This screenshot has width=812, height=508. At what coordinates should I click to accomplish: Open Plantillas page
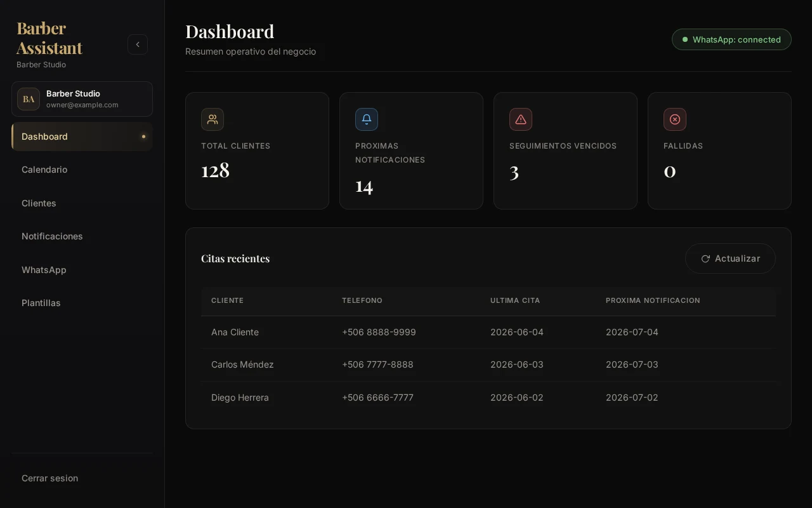[82, 303]
